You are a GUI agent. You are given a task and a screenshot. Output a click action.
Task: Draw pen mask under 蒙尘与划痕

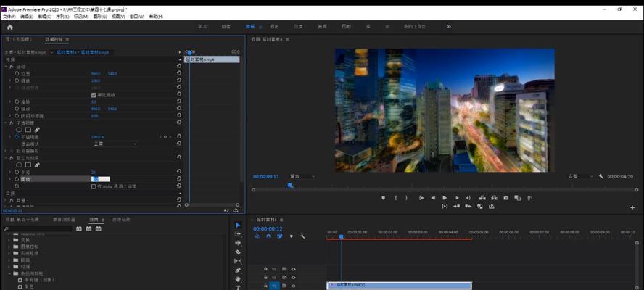click(38, 165)
